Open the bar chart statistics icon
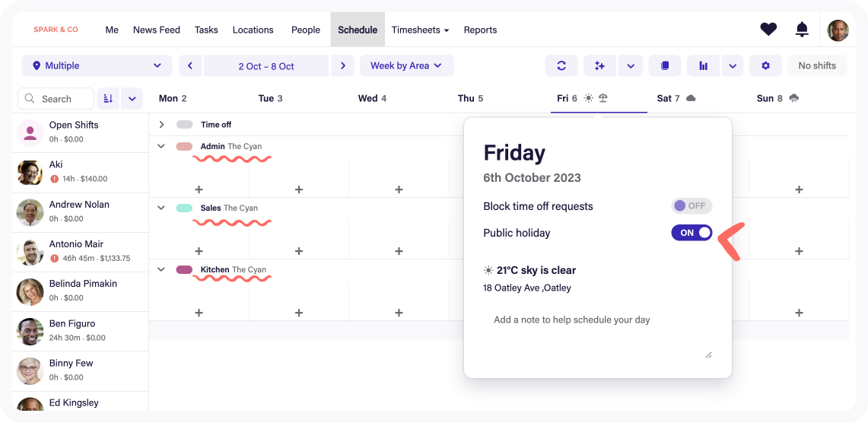The width and height of the screenshot is (868, 423). click(703, 65)
